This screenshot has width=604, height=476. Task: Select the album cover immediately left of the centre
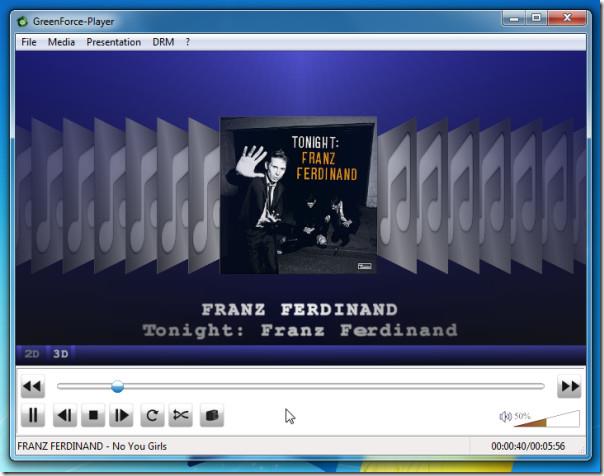pos(203,195)
